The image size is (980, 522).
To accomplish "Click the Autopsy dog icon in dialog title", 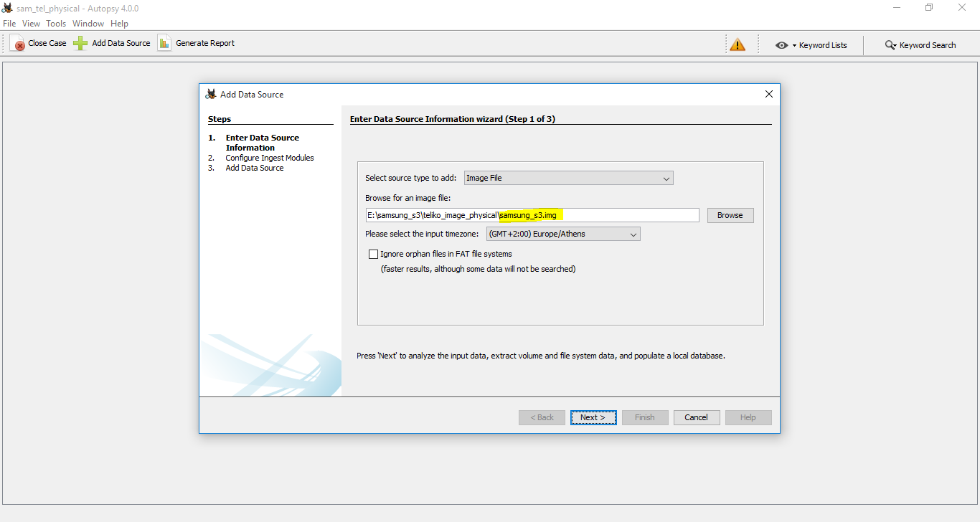I will click(211, 94).
